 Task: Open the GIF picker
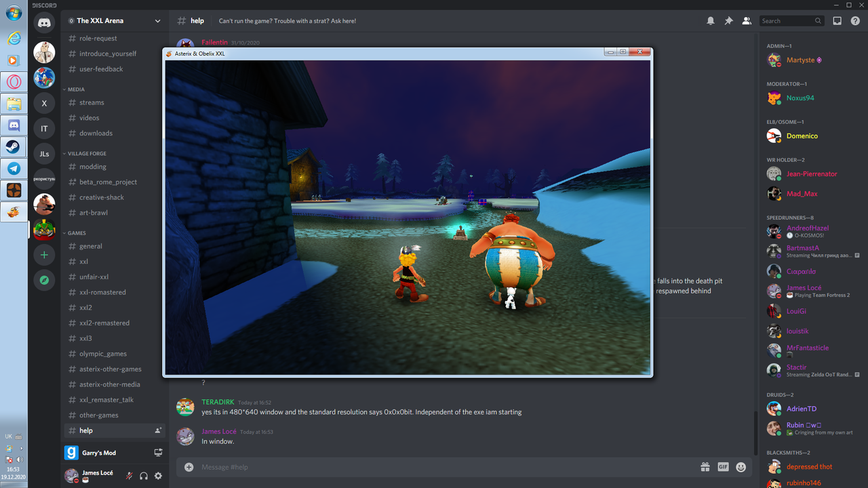pyautogui.click(x=723, y=467)
